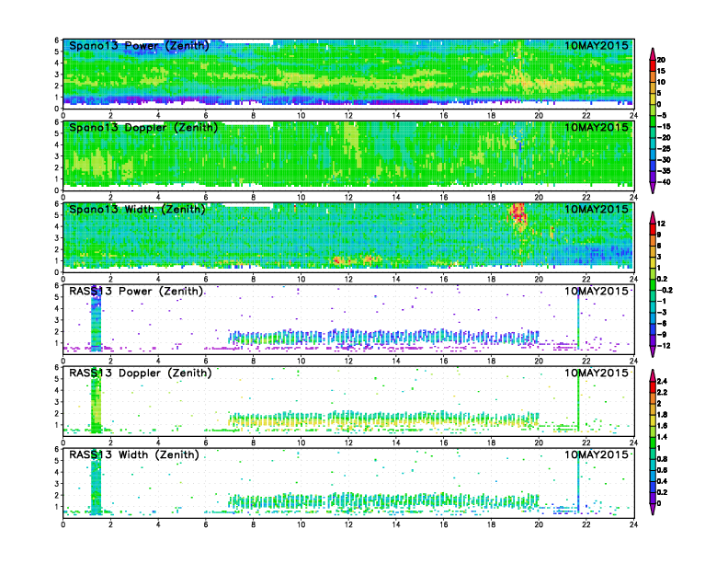The width and height of the screenshot is (728, 563).
Task: Pick the top magenta arrow of the top colorbar
Action: point(653,54)
